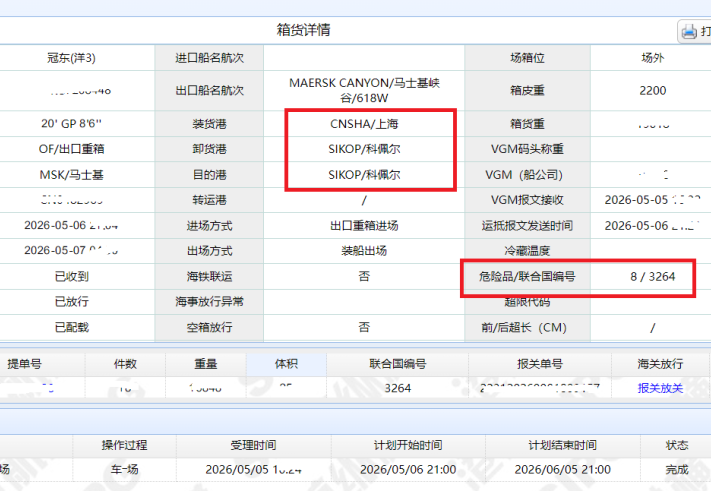Select the 报关单号 column header
This screenshot has width=711, height=491.
coord(540,364)
